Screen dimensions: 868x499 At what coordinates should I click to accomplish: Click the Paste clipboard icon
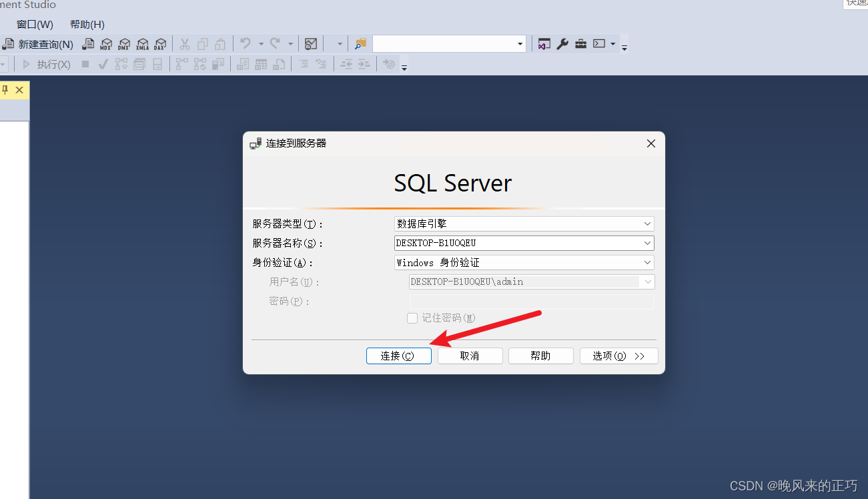click(220, 44)
